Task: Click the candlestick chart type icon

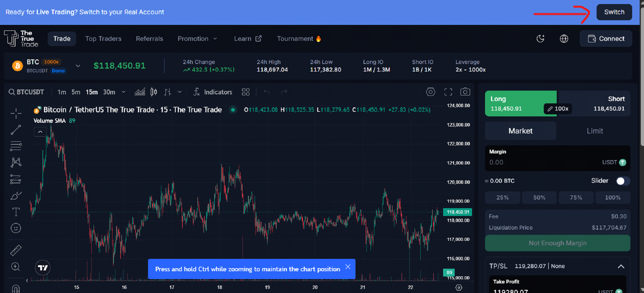Action: pyautogui.click(x=154, y=92)
